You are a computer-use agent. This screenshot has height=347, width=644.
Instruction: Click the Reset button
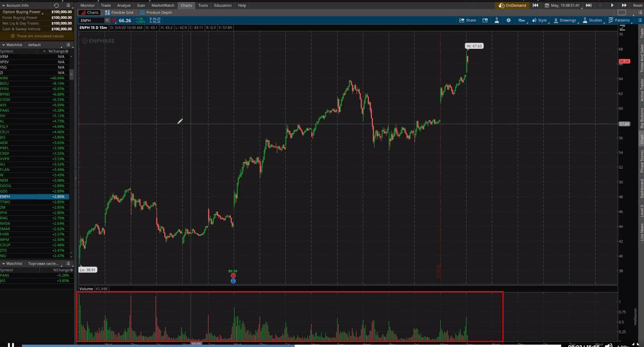pyautogui.click(x=637, y=5)
